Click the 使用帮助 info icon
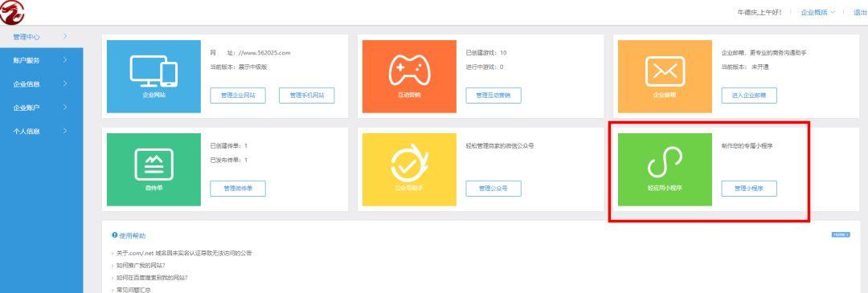This screenshot has height=293, width=868. 115,235
